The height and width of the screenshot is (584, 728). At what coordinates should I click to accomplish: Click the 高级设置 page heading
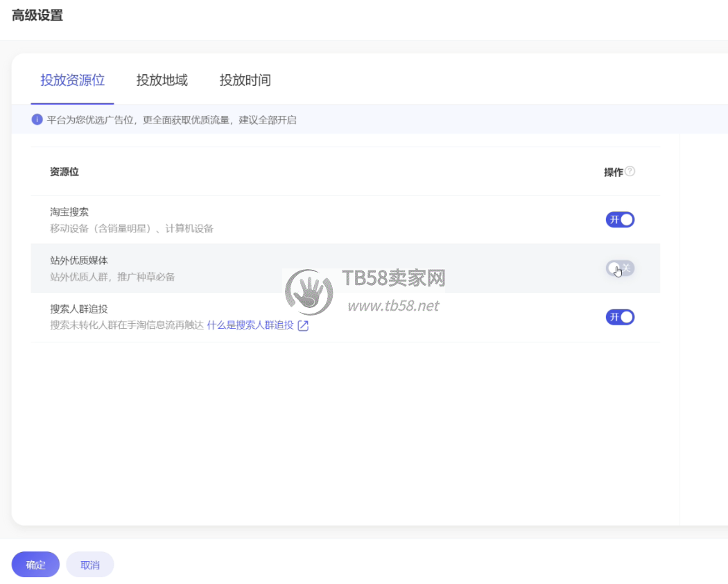pyautogui.click(x=37, y=15)
